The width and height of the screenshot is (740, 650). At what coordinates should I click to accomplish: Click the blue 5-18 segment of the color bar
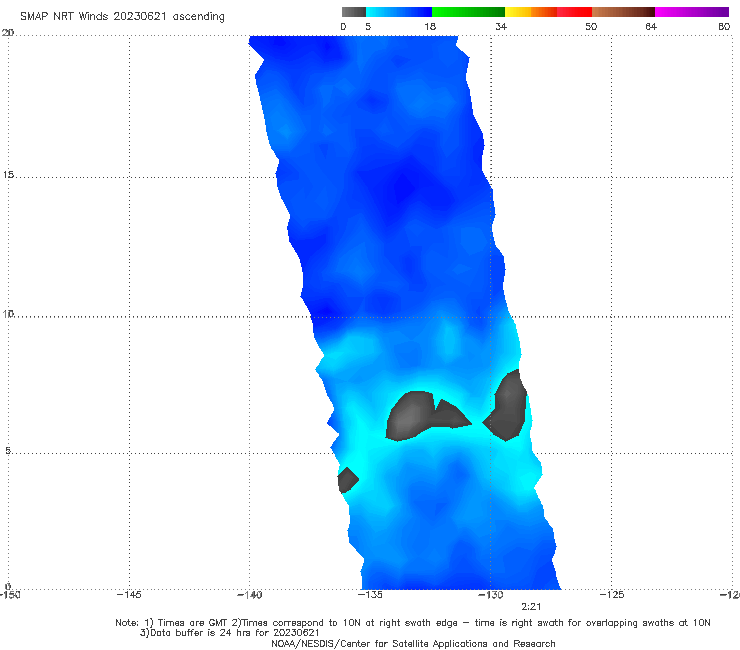pyautogui.click(x=399, y=12)
